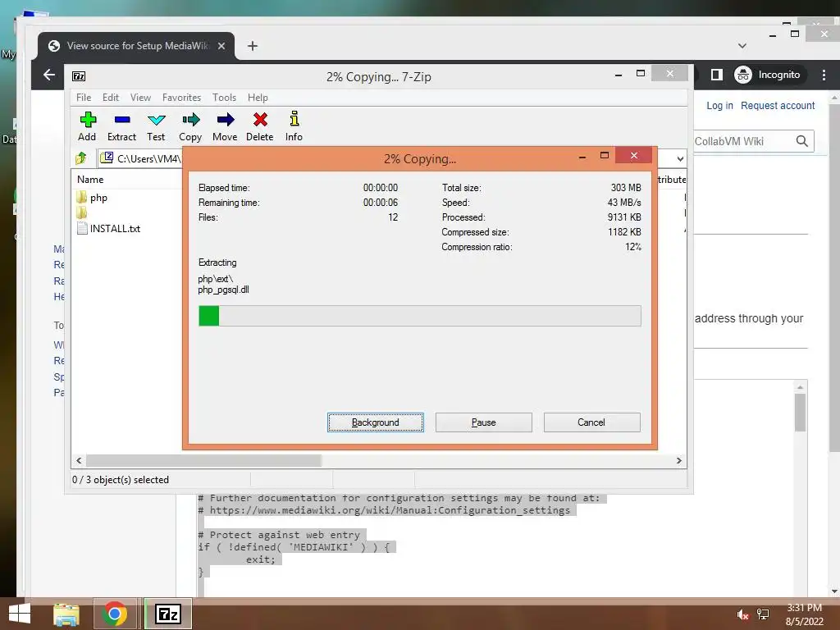This screenshot has width=840, height=630.
Task: Select INSTALL.txt file in the list
Action: 109,229
